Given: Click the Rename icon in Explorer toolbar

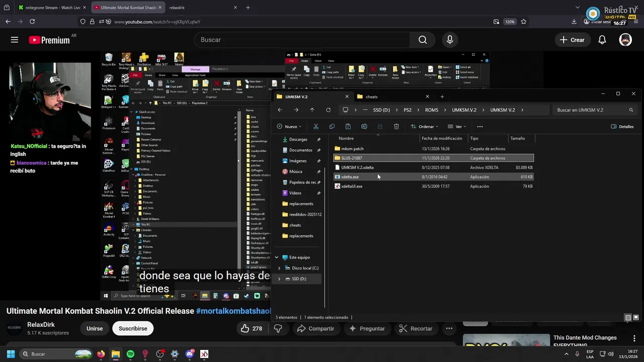Looking at the screenshot, I should 364,127.
